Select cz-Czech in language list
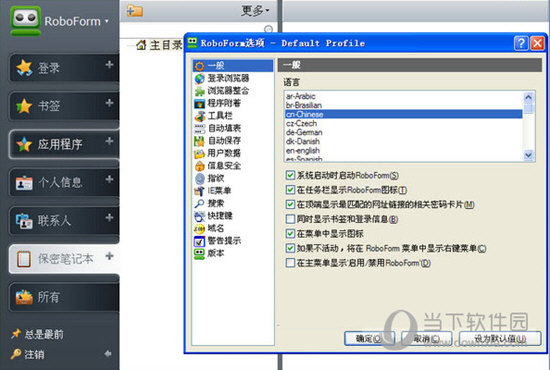The height and width of the screenshot is (370, 550). pyautogui.click(x=403, y=123)
